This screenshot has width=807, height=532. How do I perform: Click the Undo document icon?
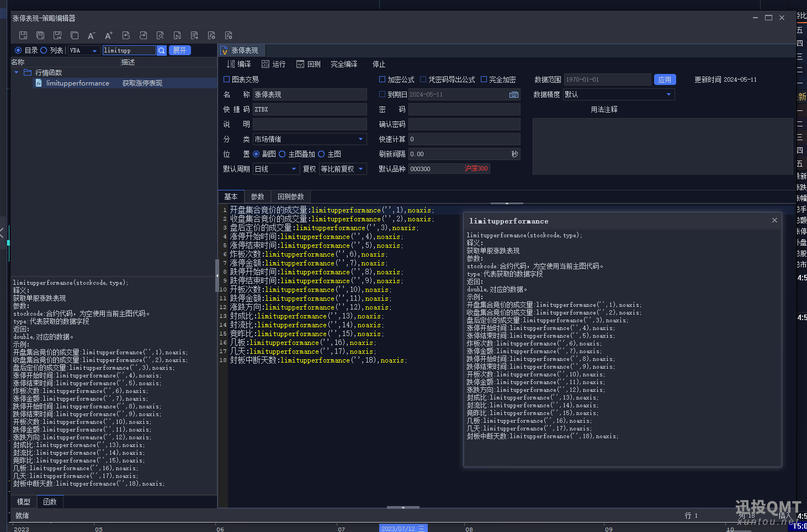126,35
